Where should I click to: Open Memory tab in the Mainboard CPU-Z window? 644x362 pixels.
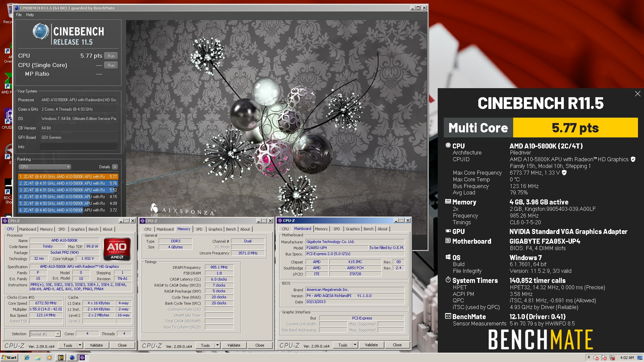point(321,229)
